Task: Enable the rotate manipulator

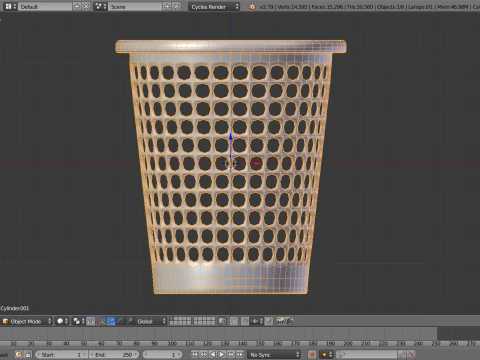Action: (x=120, y=321)
